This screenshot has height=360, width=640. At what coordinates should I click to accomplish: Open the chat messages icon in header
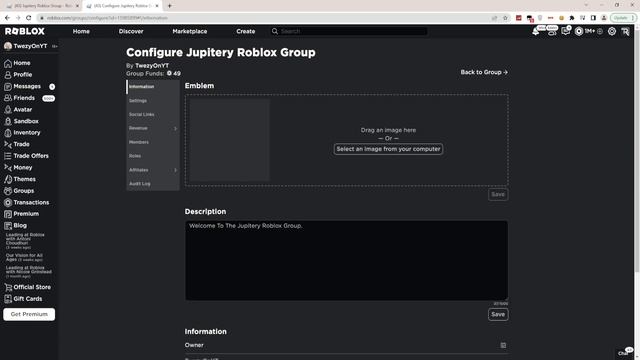(565, 31)
